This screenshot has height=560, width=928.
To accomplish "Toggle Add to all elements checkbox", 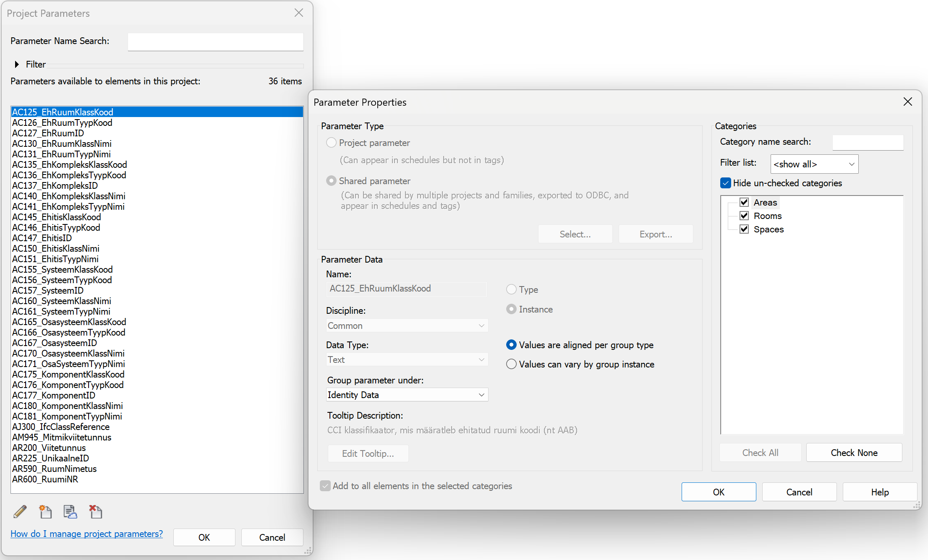I will point(325,486).
